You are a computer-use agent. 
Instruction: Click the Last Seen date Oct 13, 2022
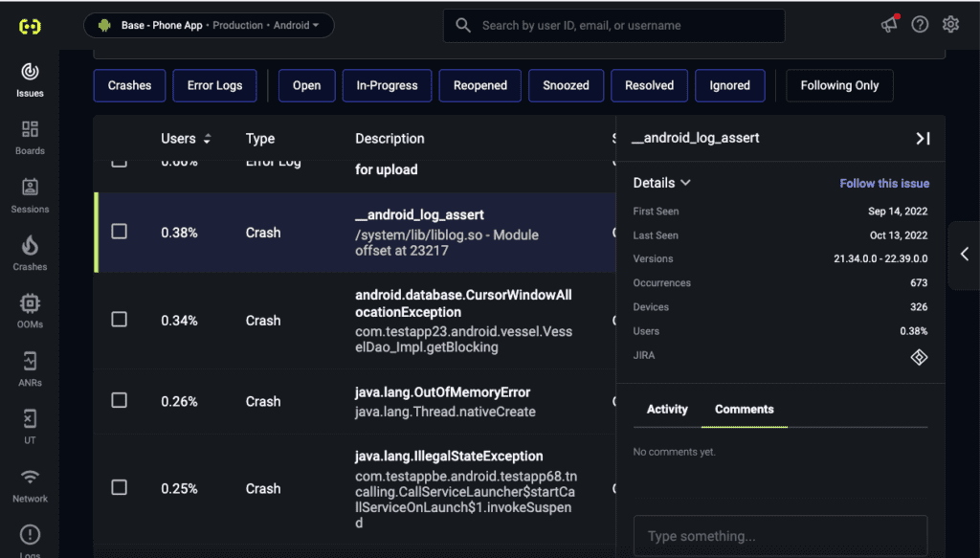click(899, 235)
